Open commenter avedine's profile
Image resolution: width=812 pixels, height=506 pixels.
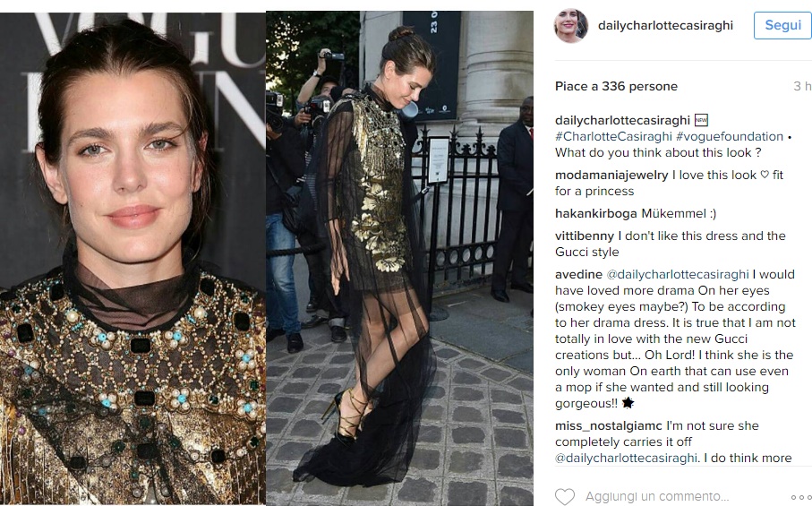point(578,274)
